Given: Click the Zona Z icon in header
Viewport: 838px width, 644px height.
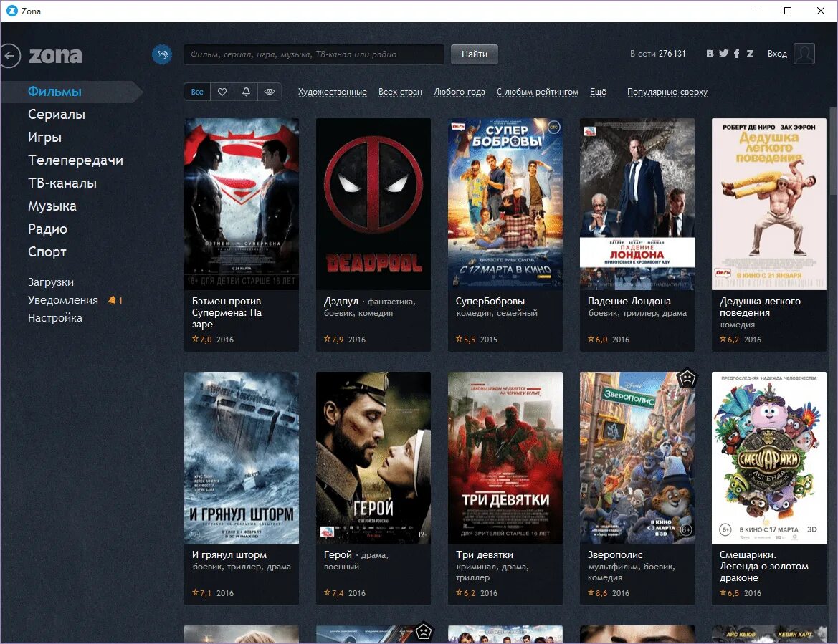Looking at the screenshot, I should pos(750,54).
